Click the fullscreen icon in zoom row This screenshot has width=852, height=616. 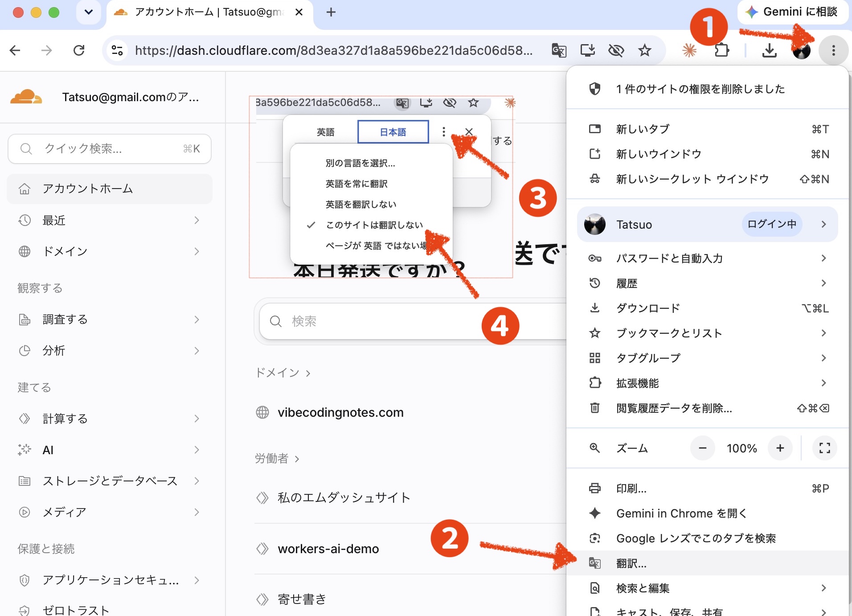(824, 448)
